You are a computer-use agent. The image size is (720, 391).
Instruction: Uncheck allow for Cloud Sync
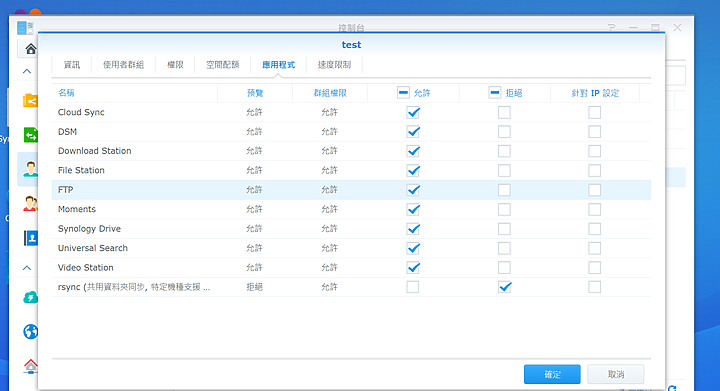click(413, 112)
